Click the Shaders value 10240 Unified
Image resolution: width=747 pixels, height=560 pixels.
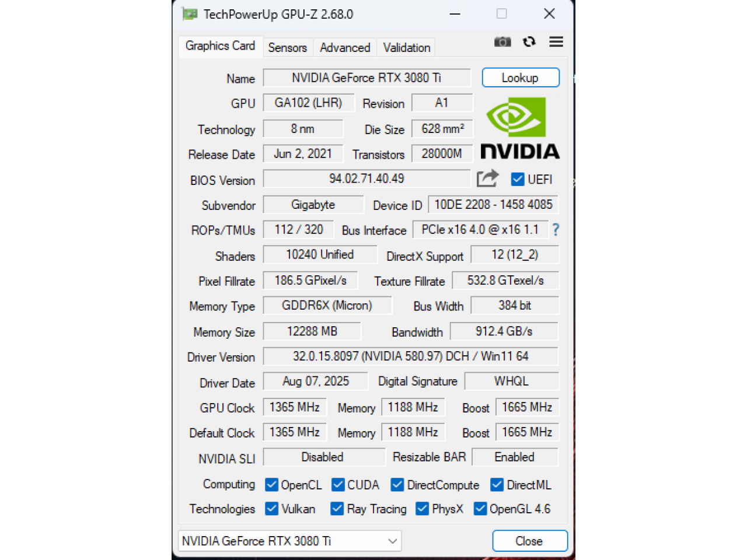(320, 254)
